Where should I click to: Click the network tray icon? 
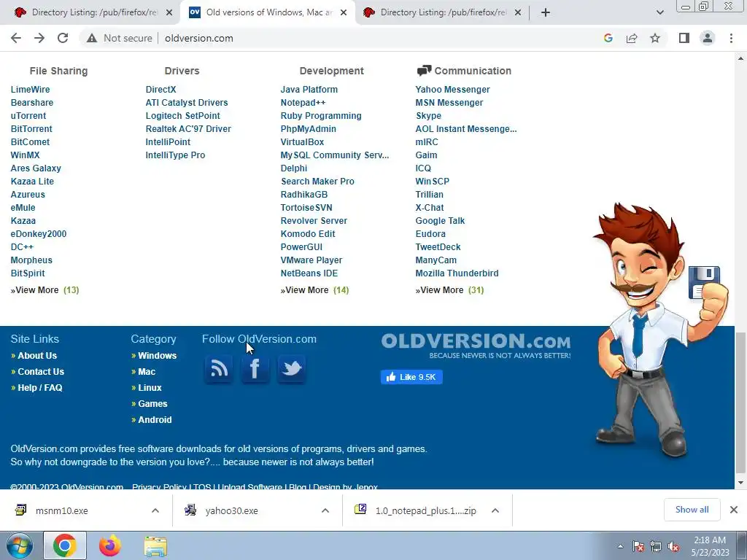click(x=656, y=546)
